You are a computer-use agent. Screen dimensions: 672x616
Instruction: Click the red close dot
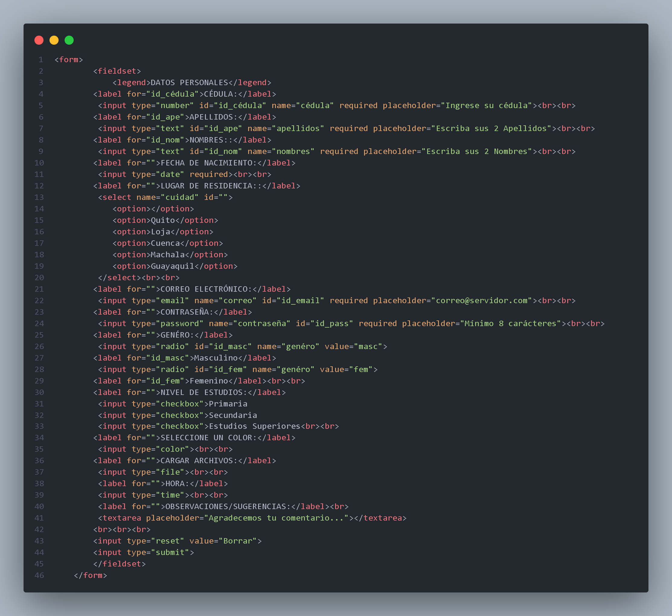[x=39, y=40]
